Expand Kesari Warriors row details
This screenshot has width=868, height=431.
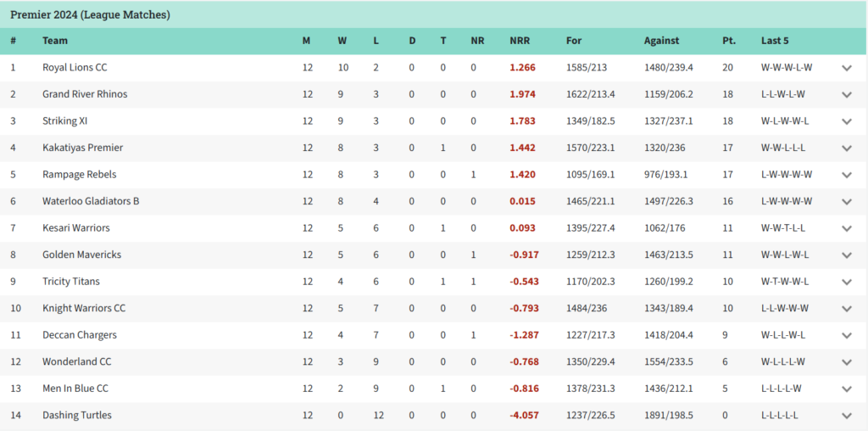[846, 228]
